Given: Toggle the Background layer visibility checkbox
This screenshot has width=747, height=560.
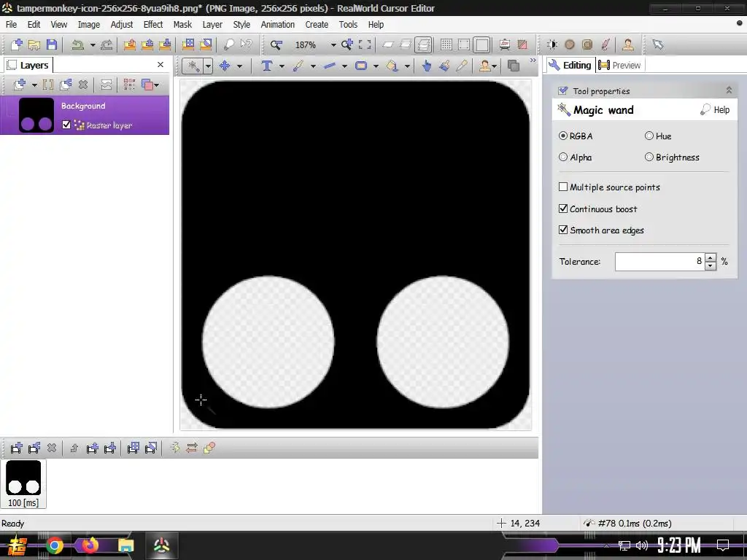Looking at the screenshot, I should (x=66, y=125).
